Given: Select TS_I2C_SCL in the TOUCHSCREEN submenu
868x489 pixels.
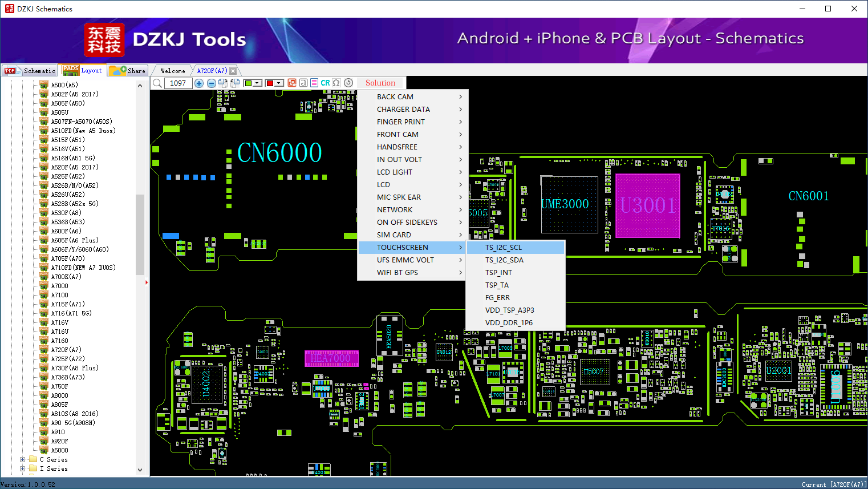Looking at the screenshot, I should click(x=516, y=248).
